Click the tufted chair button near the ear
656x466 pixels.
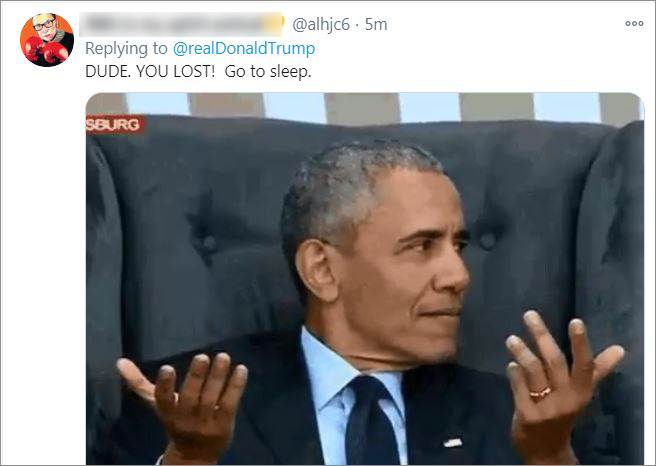tap(487, 241)
